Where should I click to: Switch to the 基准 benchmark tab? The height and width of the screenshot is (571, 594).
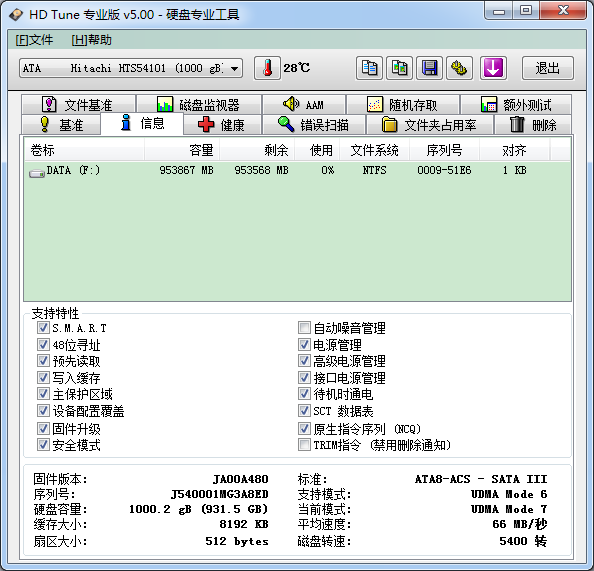coord(61,125)
